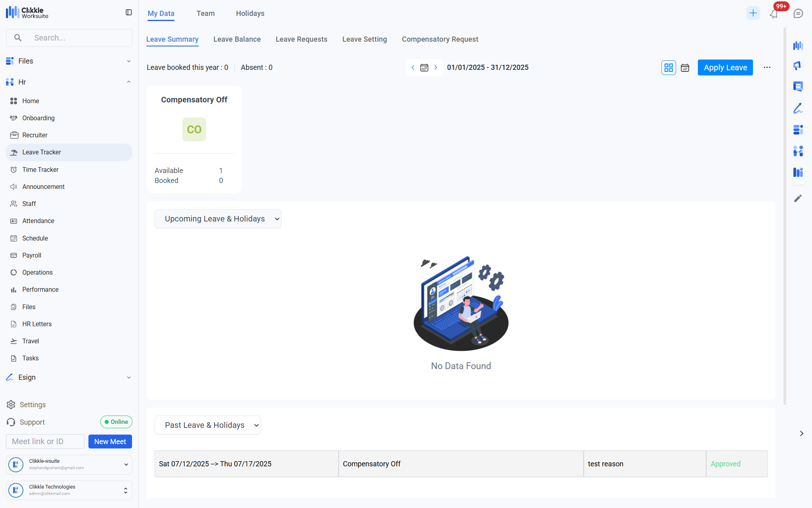Switch to the Leave Balance tab
This screenshot has height=508, width=812.
(x=237, y=39)
